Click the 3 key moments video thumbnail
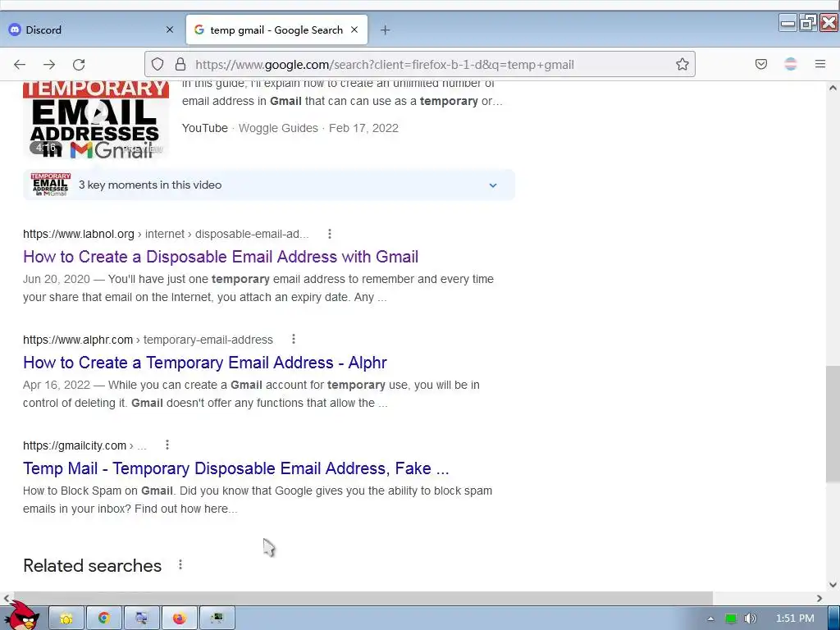This screenshot has width=840, height=630. pos(50,185)
